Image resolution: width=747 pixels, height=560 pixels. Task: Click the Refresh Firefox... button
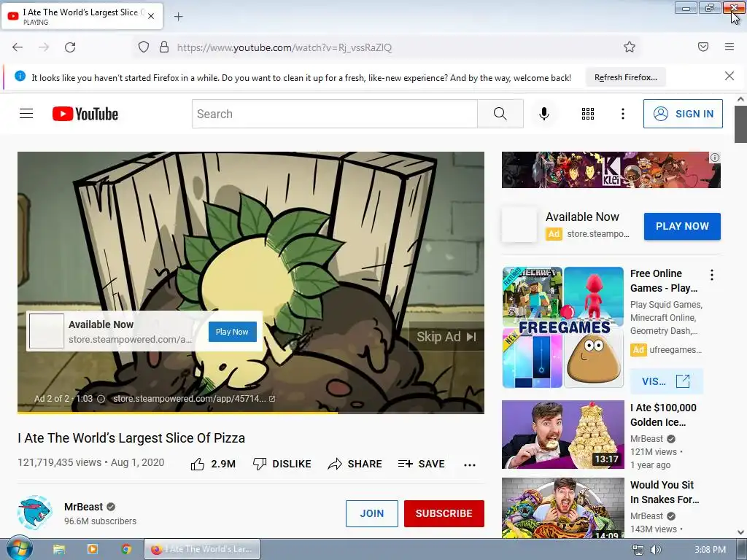[x=625, y=77]
